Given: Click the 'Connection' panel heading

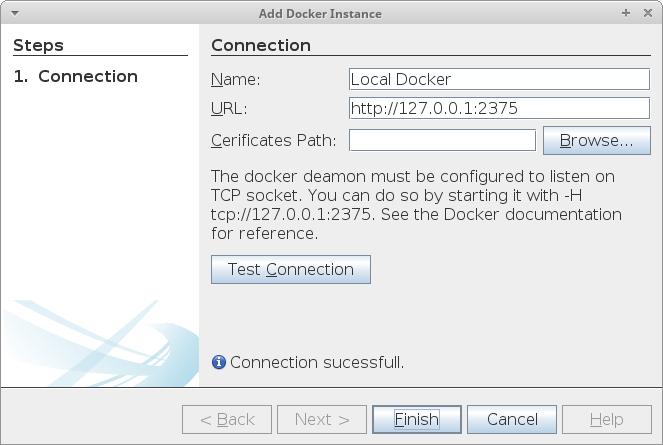Looking at the screenshot, I should pyautogui.click(x=261, y=45).
